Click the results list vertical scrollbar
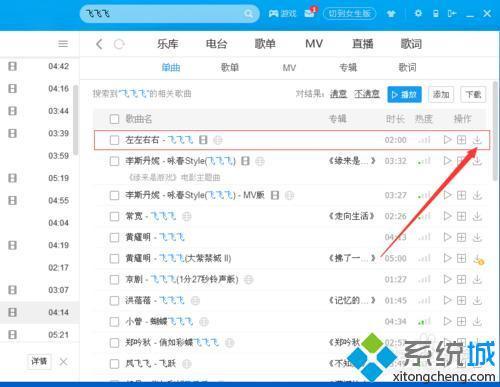This screenshot has width=500, height=387. (495, 131)
